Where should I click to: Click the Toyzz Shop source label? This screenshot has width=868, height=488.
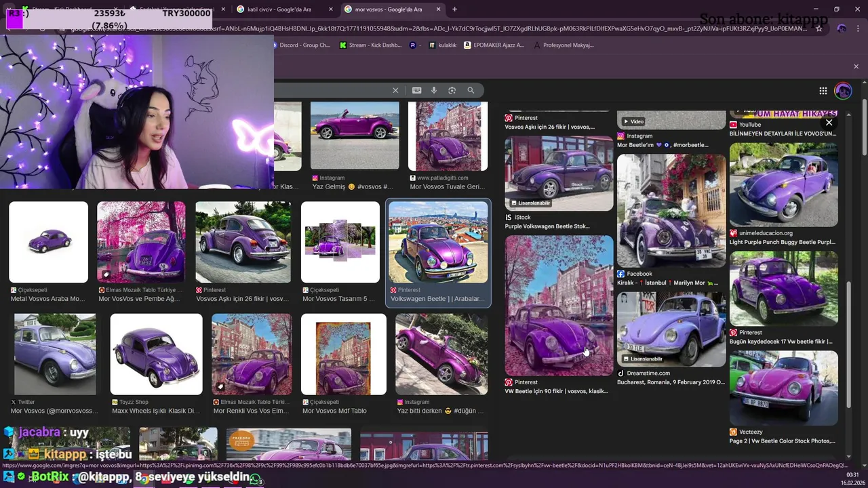134,402
